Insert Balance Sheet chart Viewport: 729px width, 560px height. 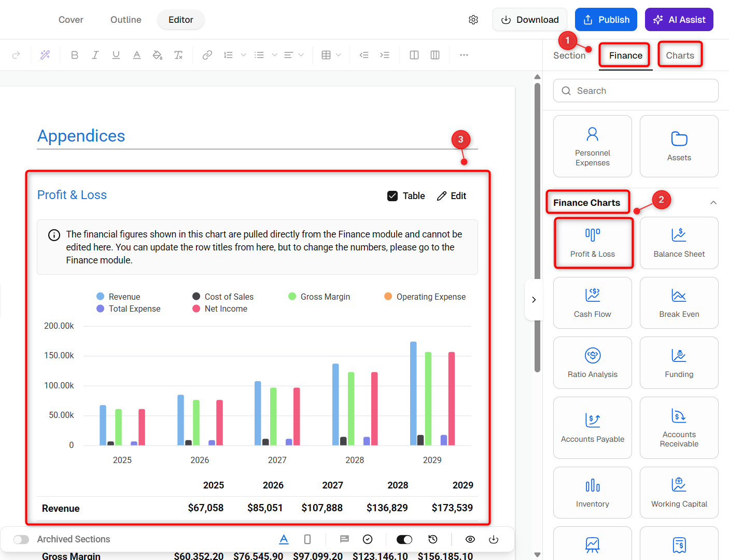click(x=679, y=243)
